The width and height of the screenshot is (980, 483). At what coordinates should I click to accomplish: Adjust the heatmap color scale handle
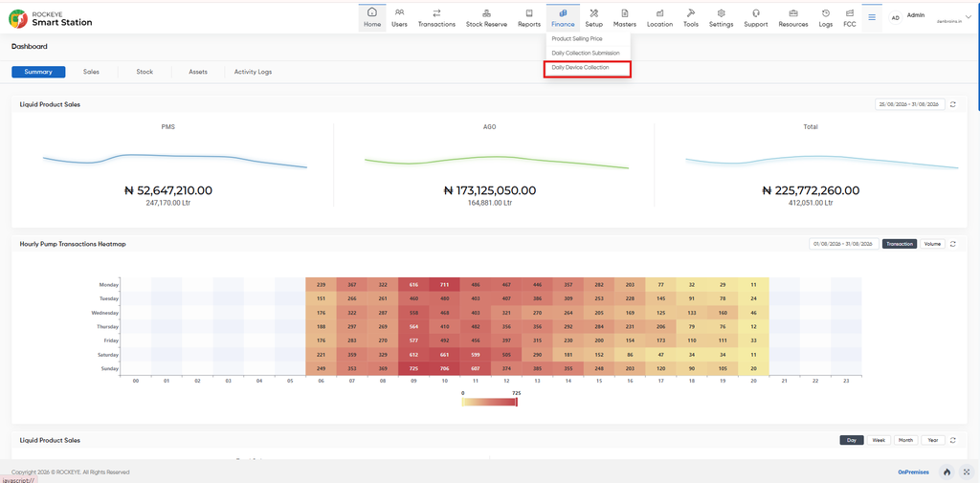point(516,402)
